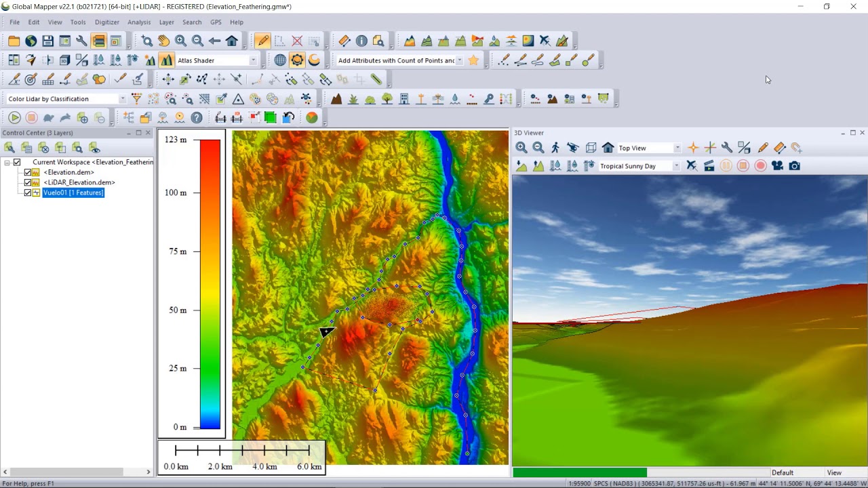The image size is (868, 488).
Task: Collapse the Current Workspace tree node
Action: tap(7, 163)
